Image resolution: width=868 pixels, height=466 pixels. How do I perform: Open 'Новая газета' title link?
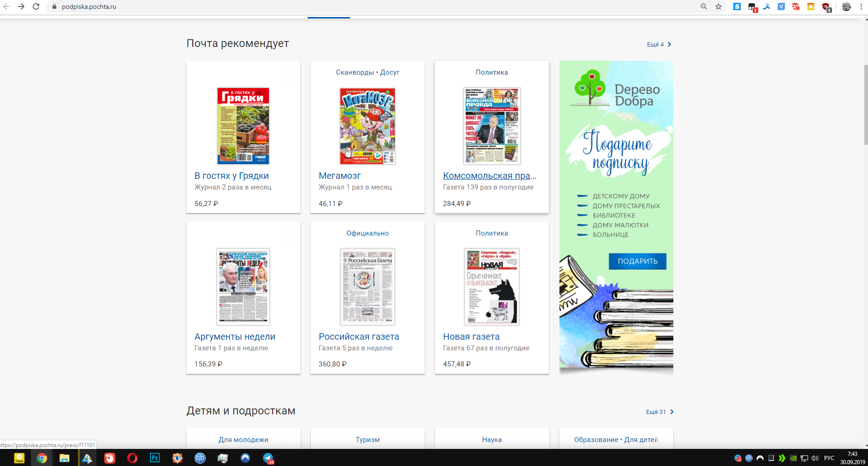471,336
